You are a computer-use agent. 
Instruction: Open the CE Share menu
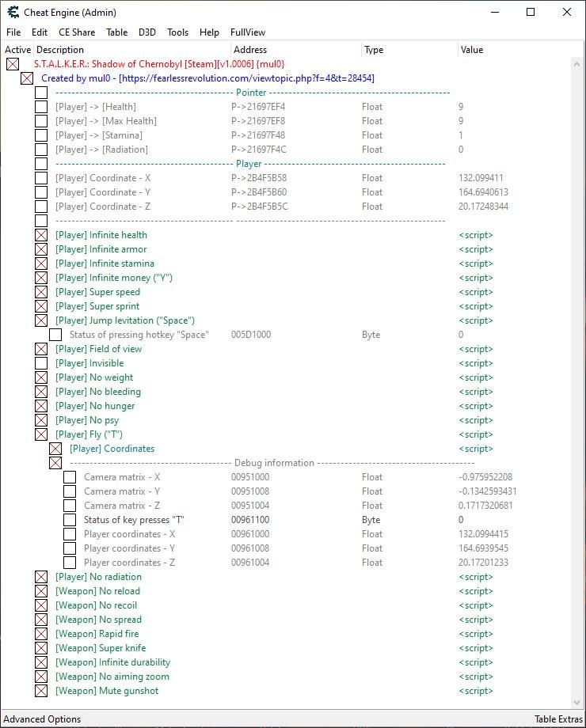pos(77,32)
